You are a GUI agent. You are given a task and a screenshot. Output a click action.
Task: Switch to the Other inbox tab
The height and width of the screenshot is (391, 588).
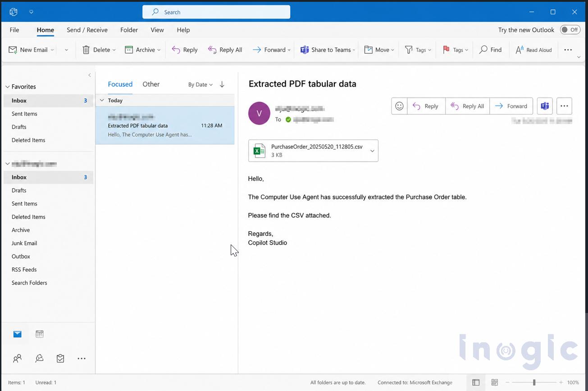pyautogui.click(x=151, y=84)
